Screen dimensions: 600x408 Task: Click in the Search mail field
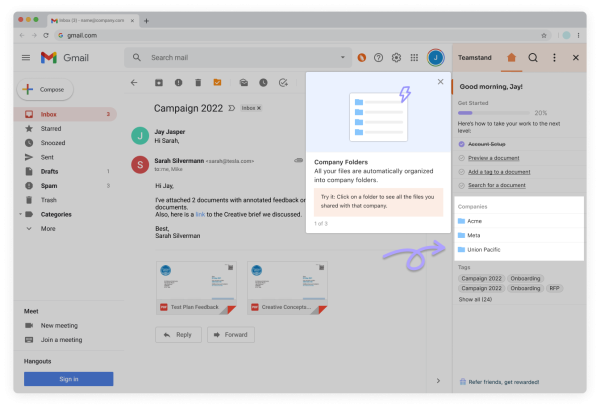click(x=237, y=57)
